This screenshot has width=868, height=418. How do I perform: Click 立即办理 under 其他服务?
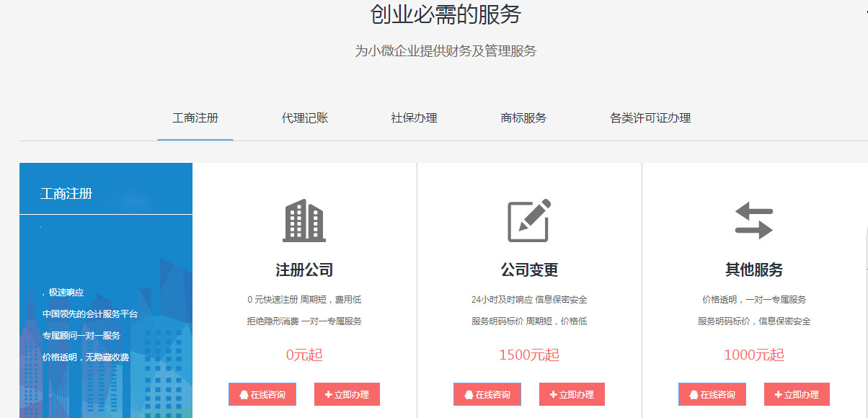797,394
